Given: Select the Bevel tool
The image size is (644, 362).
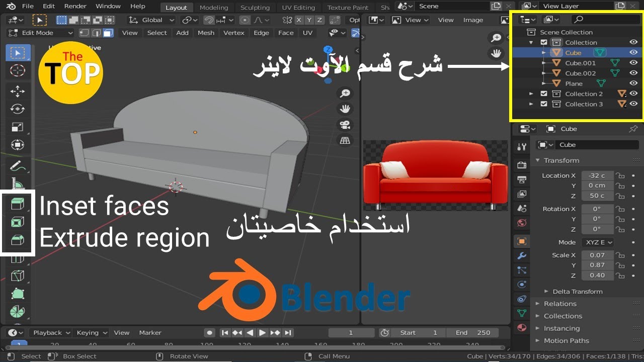Looking at the screenshot, I should [x=18, y=240].
